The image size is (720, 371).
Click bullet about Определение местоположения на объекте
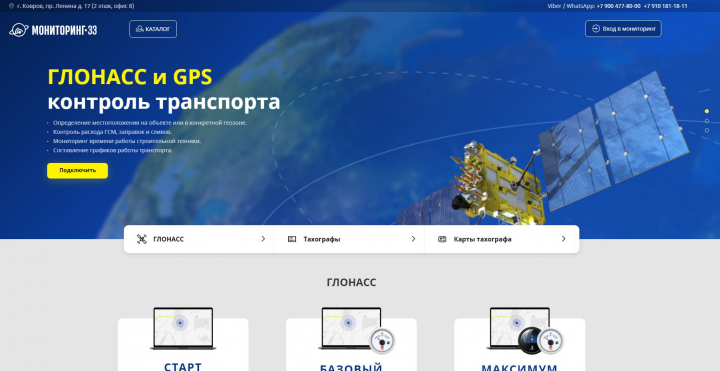coord(150,123)
